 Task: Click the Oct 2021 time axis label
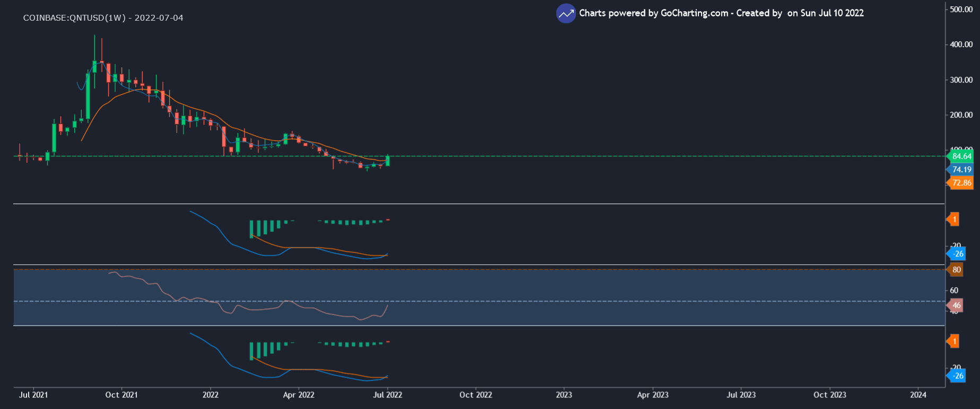pyautogui.click(x=121, y=395)
